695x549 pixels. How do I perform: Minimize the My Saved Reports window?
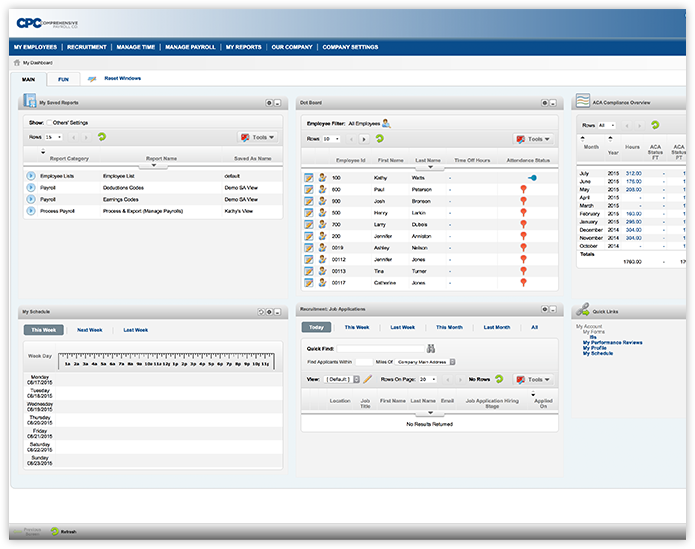pos(277,103)
